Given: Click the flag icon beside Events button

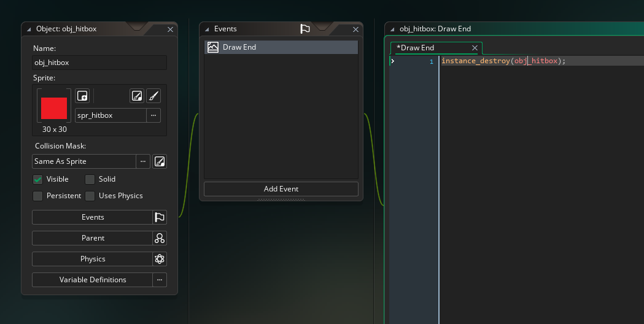Looking at the screenshot, I should 160,217.
